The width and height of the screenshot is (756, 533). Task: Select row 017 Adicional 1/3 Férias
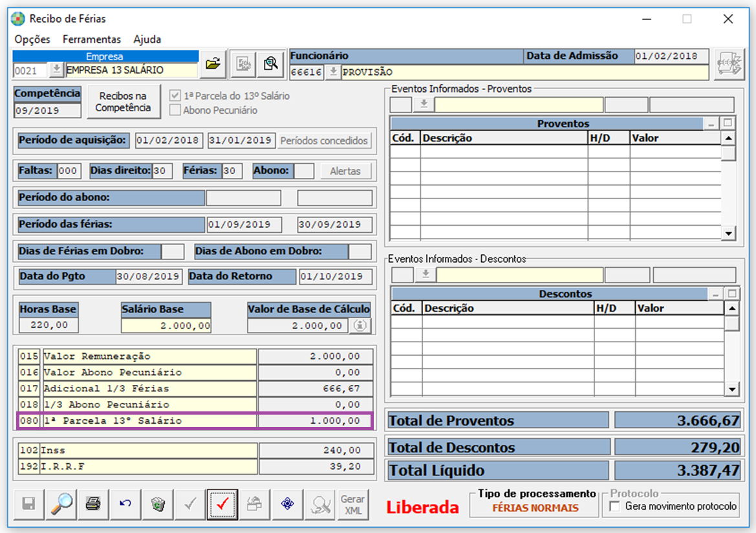point(195,388)
